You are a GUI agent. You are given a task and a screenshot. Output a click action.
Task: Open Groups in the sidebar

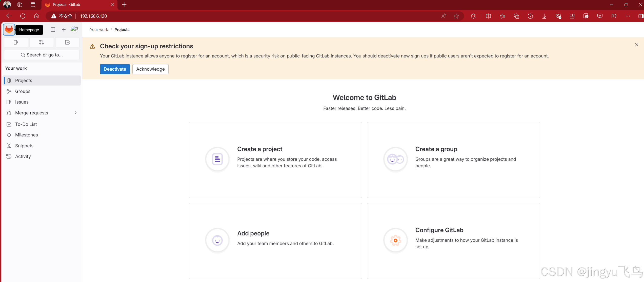(42, 91)
